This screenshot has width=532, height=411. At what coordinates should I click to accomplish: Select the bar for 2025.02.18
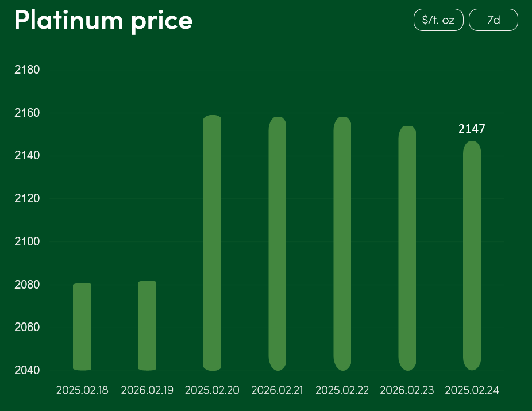(82, 327)
